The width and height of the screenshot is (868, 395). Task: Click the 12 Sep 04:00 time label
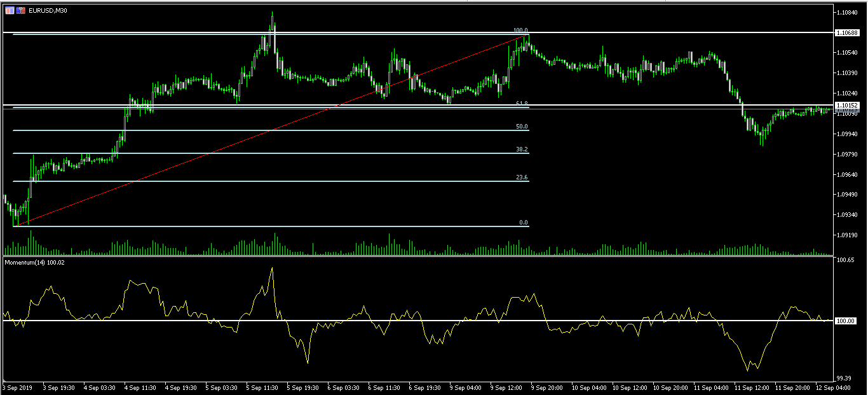(x=833, y=387)
